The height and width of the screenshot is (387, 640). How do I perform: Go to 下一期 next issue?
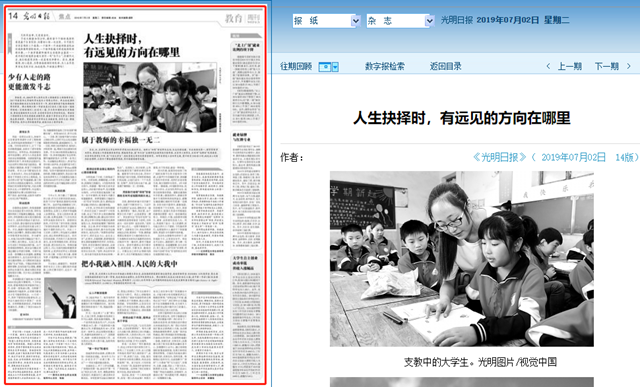pyautogui.click(x=607, y=66)
